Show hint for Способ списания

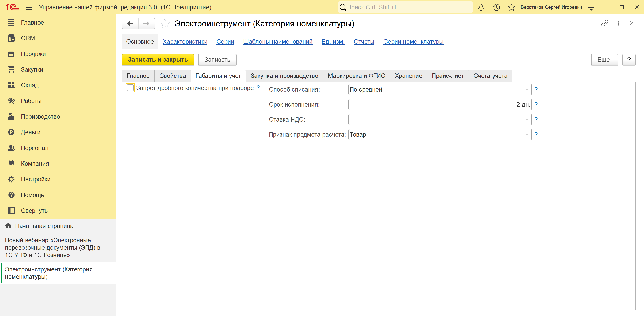tap(536, 89)
